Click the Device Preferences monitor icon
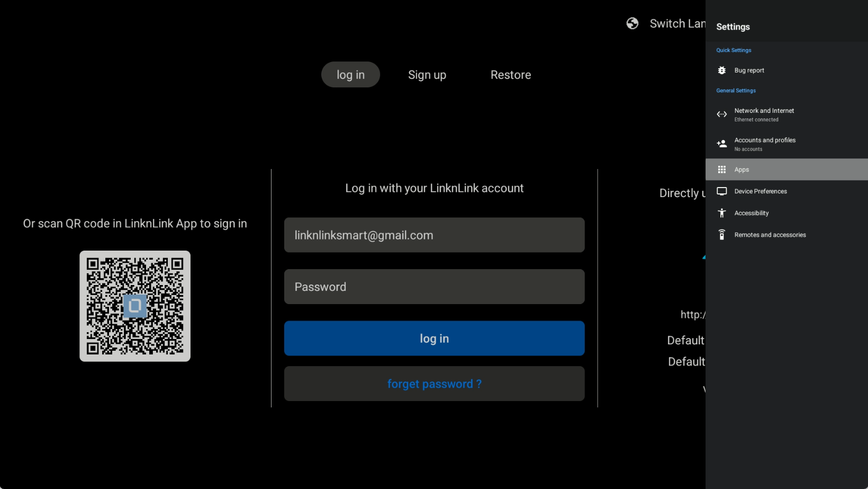868x489 pixels. coord(721,191)
